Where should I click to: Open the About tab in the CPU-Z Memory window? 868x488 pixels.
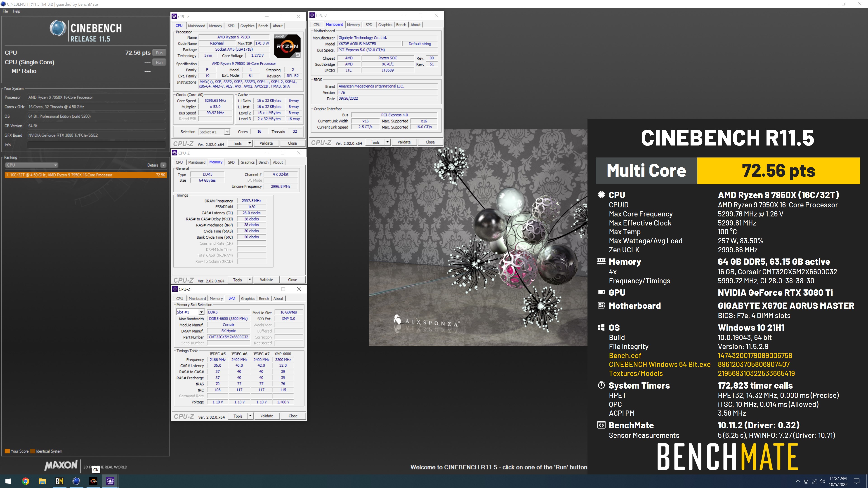[x=278, y=162]
